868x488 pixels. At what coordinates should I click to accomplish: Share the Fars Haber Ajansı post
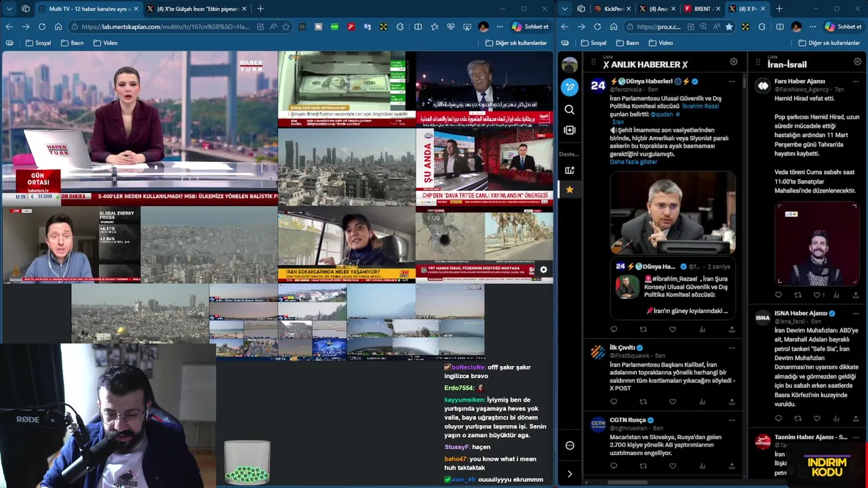[856, 296]
